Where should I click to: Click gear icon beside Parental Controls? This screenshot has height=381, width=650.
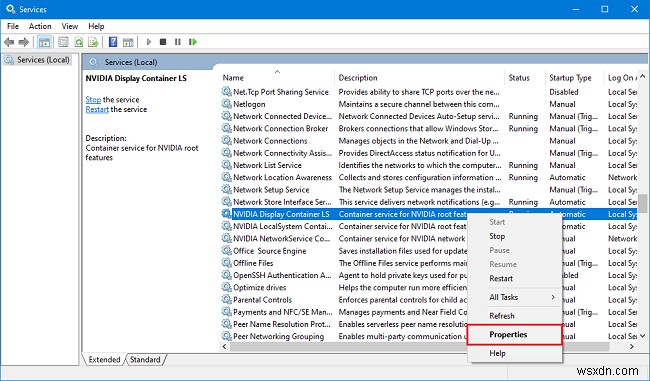(x=226, y=299)
